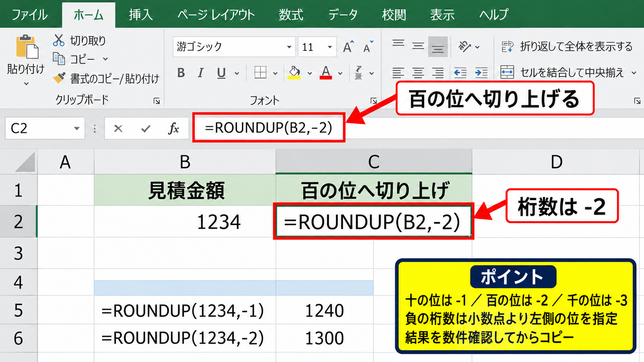Switch to the 数式 tab
This screenshot has width=644, height=362.
[291, 15]
